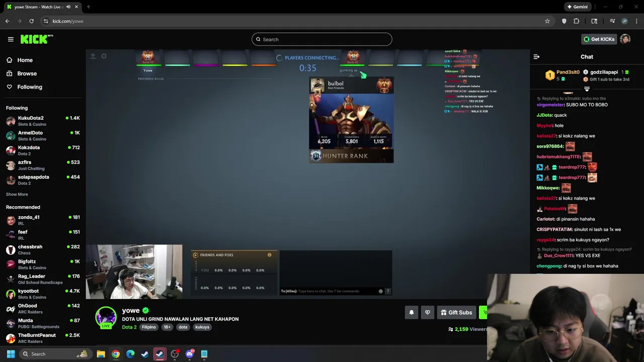
Task: Open the Gemini button in Chrome
Action: click(x=577, y=7)
